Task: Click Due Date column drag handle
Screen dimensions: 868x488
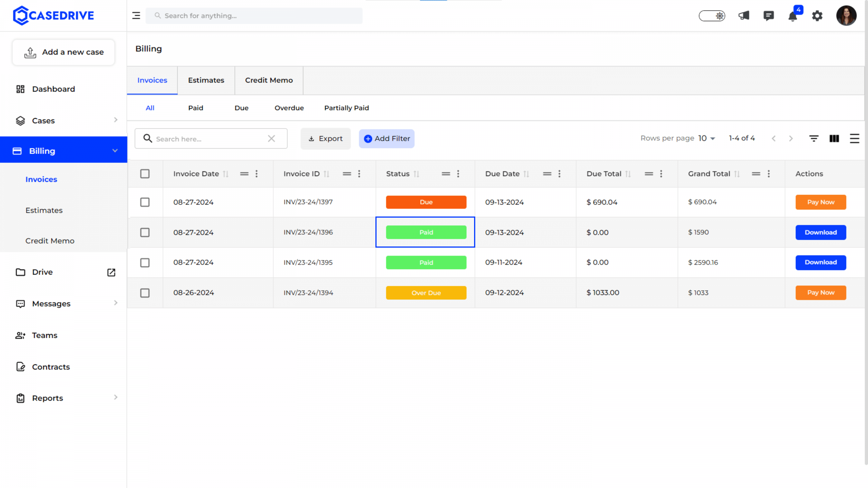Action: tap(547, 174)
